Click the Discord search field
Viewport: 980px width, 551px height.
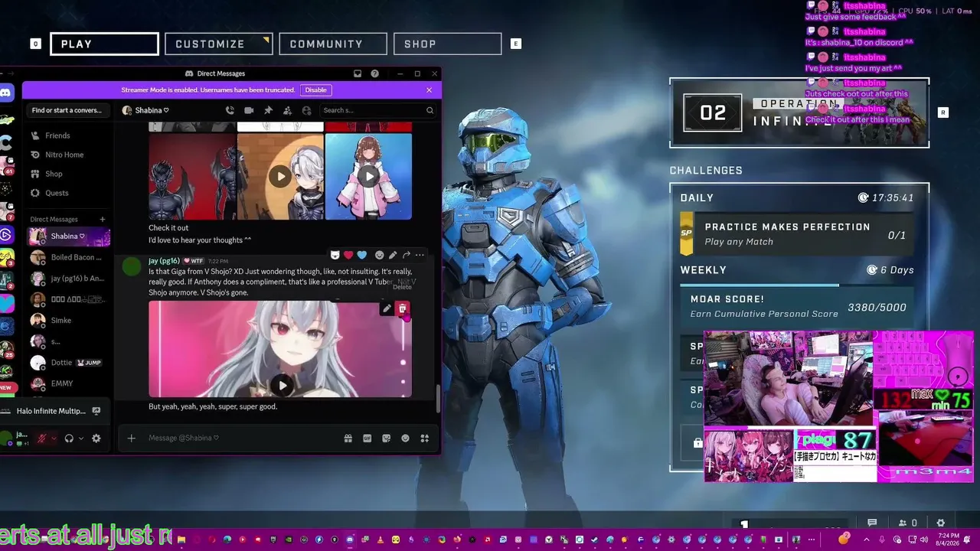tap(377, 110)
